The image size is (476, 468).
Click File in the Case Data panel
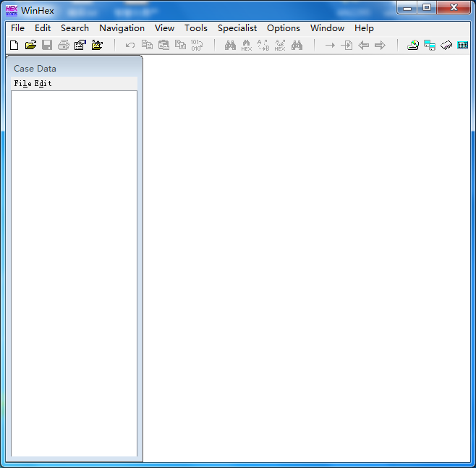point(22,84)
